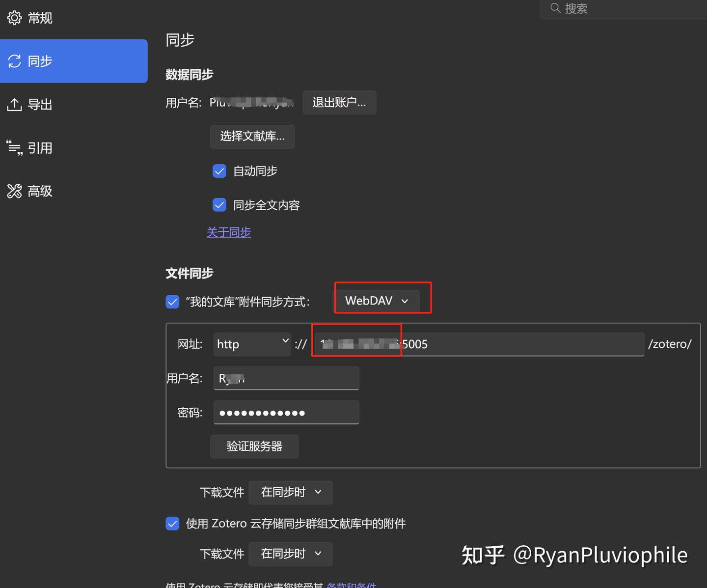Open the first 在同步时 download dropdown
The image size is (707, 588).
(290, 492)
